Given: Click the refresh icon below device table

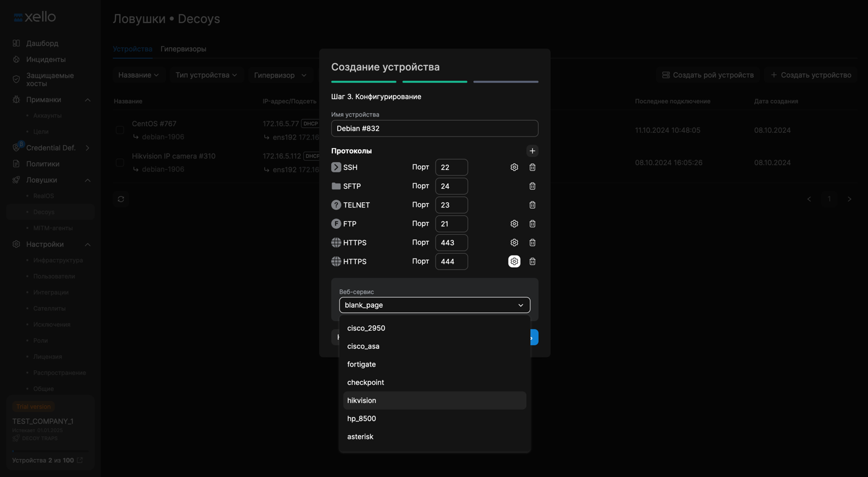Looking at the screenshot, I should [121, 199].
